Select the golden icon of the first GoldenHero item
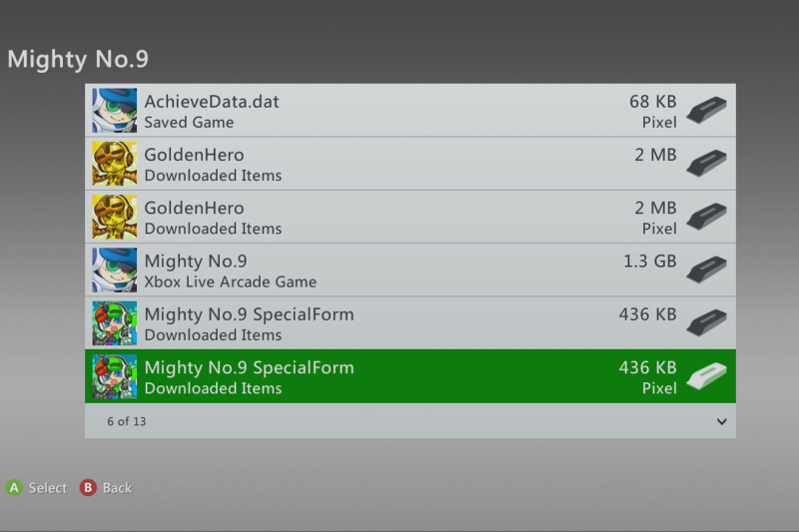This screenshot has width=799, height=532. coord(115,164)
